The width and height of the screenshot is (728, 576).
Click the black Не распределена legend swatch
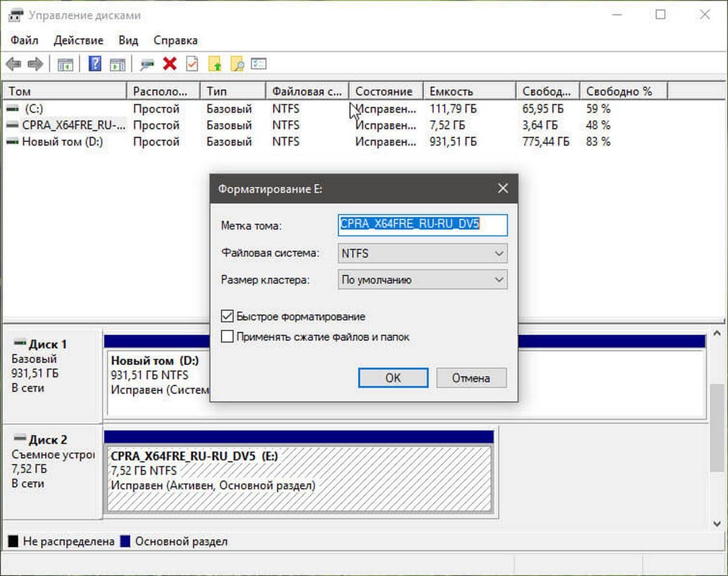tap(13, 541)
